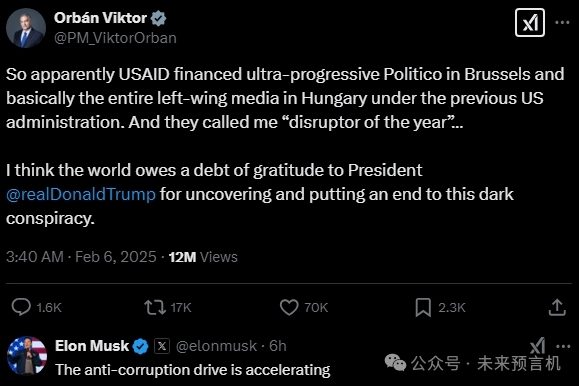Click the Grok icon on Orbán's post
Screen dimensions: 579x386
[x=530, y=23]
